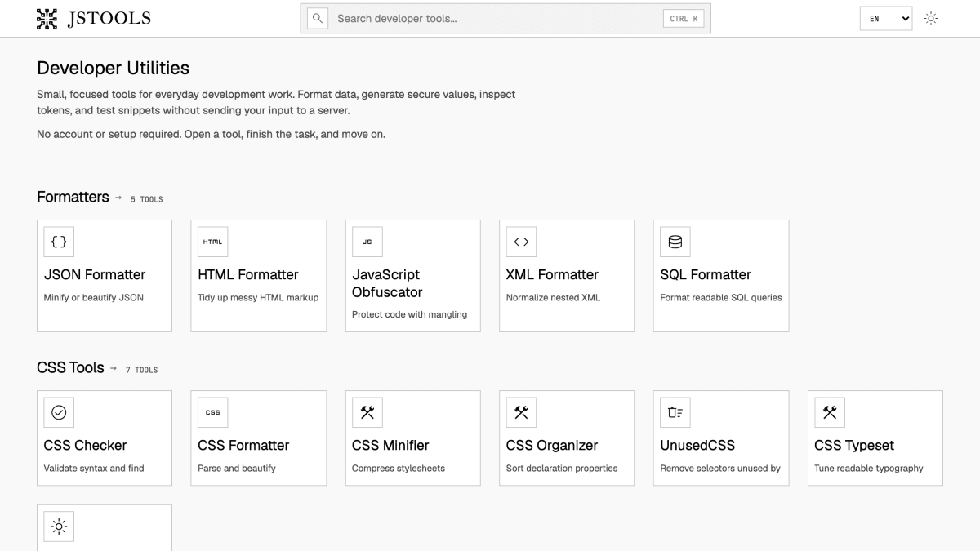Viewport: 980px width, 551px height.
Task: Open the CSS Formatter tool card
Action: (259, 438)
